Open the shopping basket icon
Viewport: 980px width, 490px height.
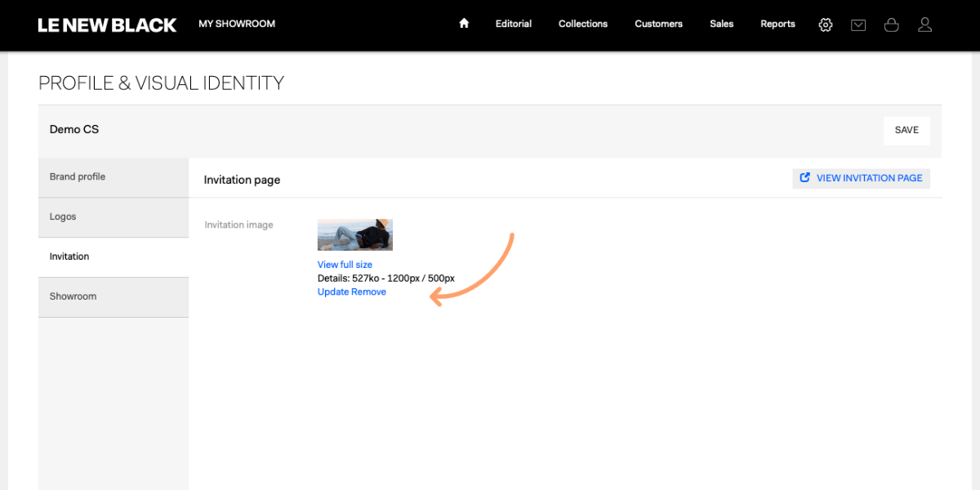tap(892, 24)
